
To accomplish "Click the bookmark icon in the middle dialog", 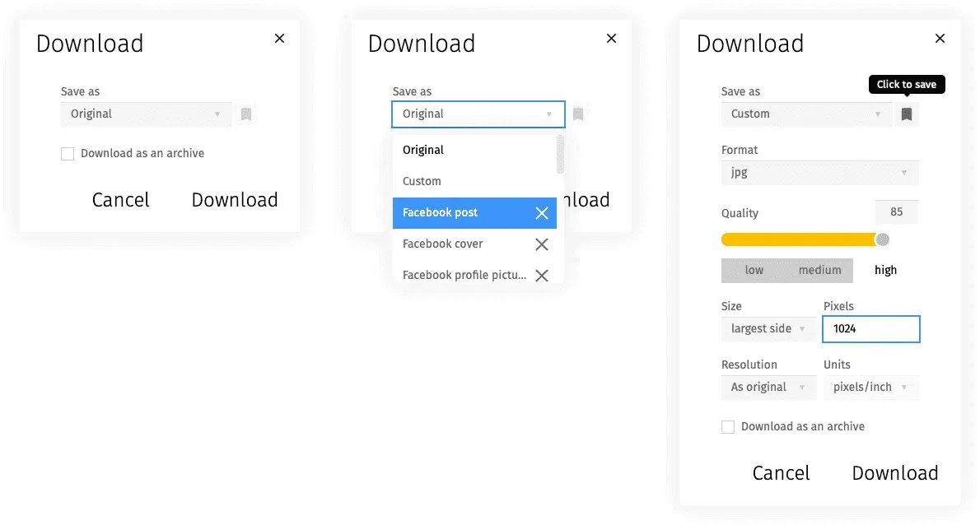I will [x=578, y=114].
